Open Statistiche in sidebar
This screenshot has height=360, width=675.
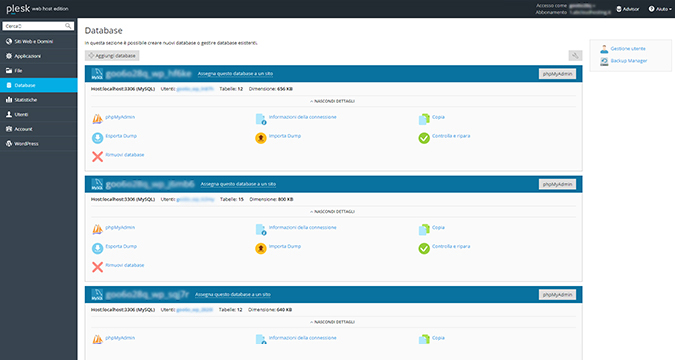39,100
